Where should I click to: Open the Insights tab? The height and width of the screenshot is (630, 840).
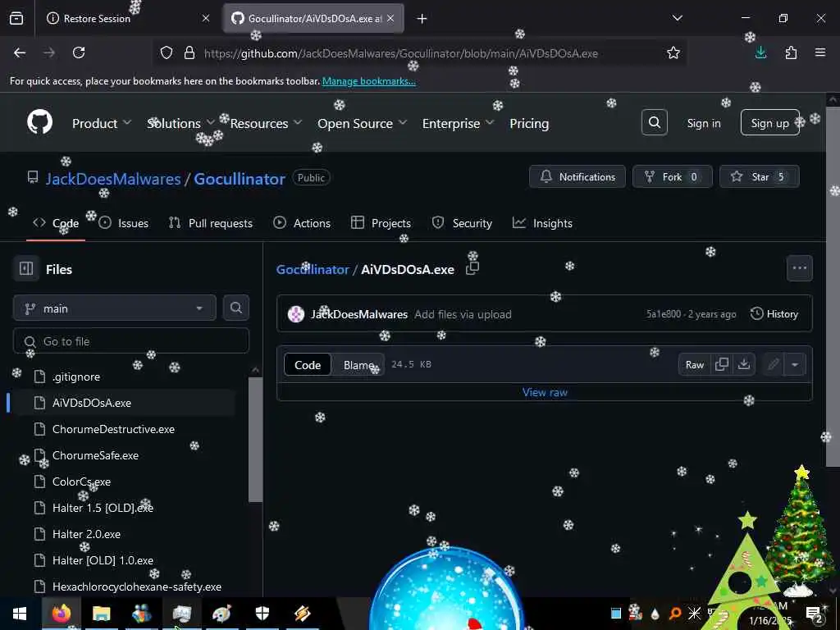(542, 223)
